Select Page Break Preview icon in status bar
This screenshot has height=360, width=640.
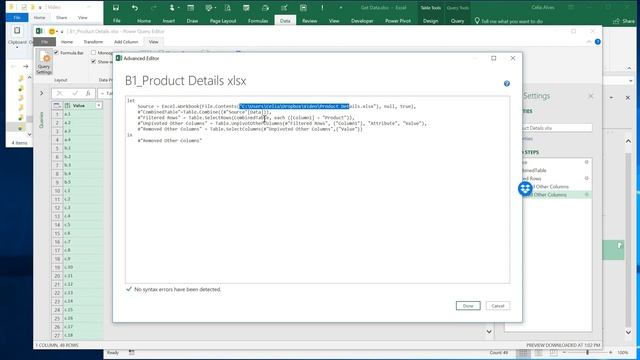[553, 353]
